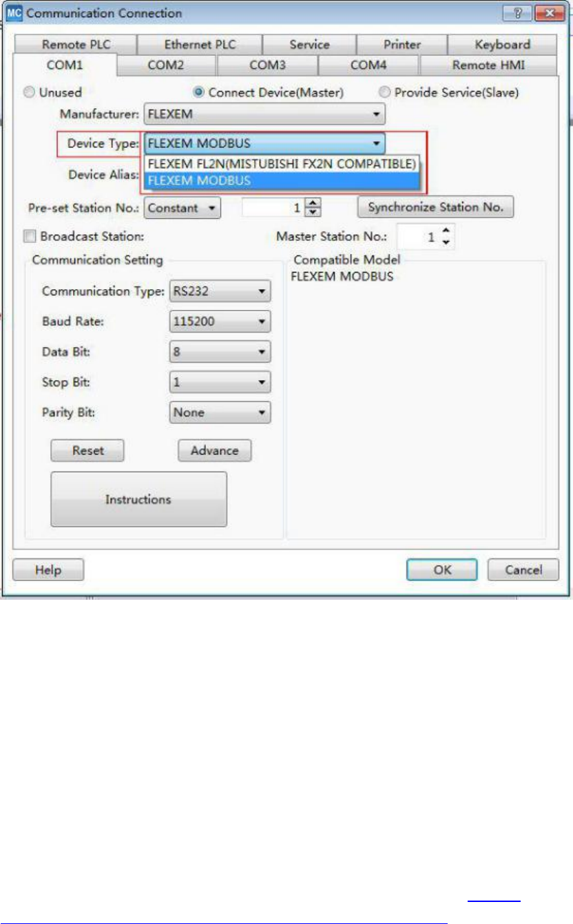Increase the Pre-set Station number
573x924 pixels.
coord(313,203)
